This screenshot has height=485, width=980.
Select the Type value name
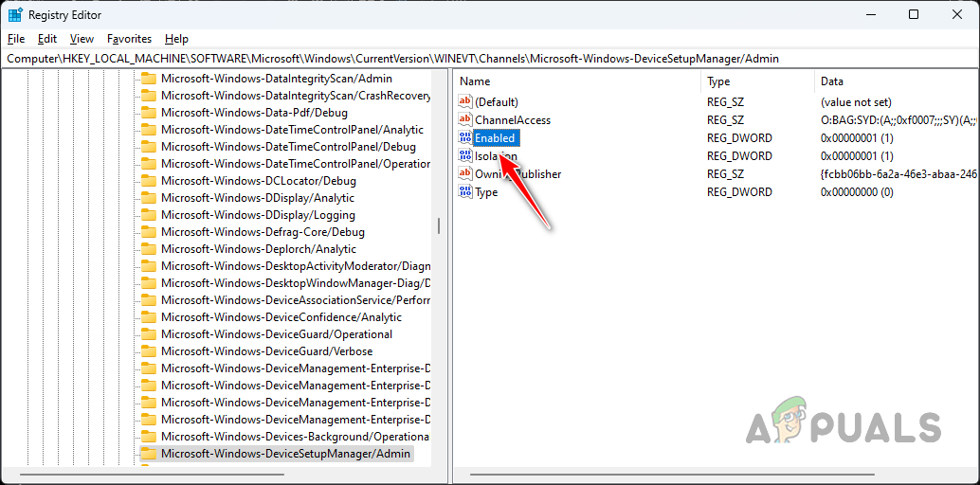[x=486, y=192]
